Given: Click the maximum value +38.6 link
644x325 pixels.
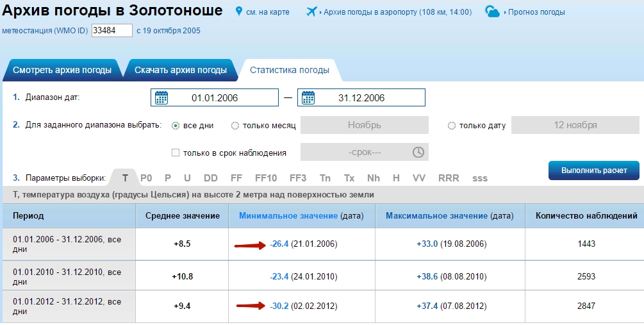Looking at the screenshot, I should coord(427,276).
